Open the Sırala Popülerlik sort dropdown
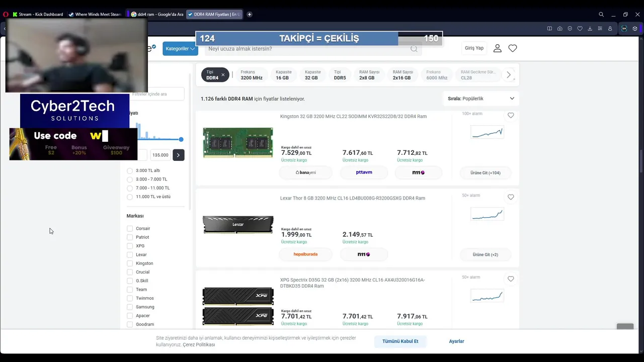This screenshot has height=362, width=644. pos(481,99)
